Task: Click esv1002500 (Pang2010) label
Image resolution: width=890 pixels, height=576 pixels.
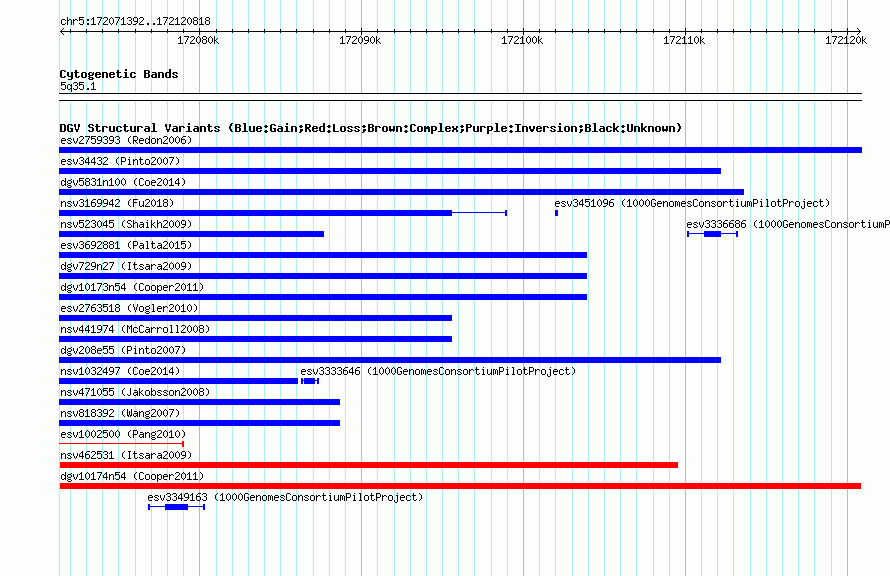Action: pyautogui.click(x=123, y=434)
